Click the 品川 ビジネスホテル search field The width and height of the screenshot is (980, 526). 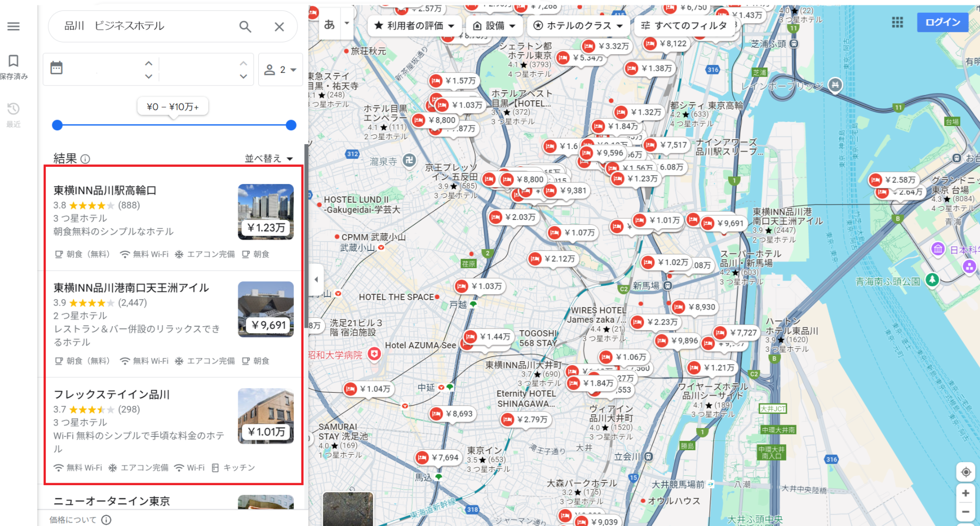(148, 26)
